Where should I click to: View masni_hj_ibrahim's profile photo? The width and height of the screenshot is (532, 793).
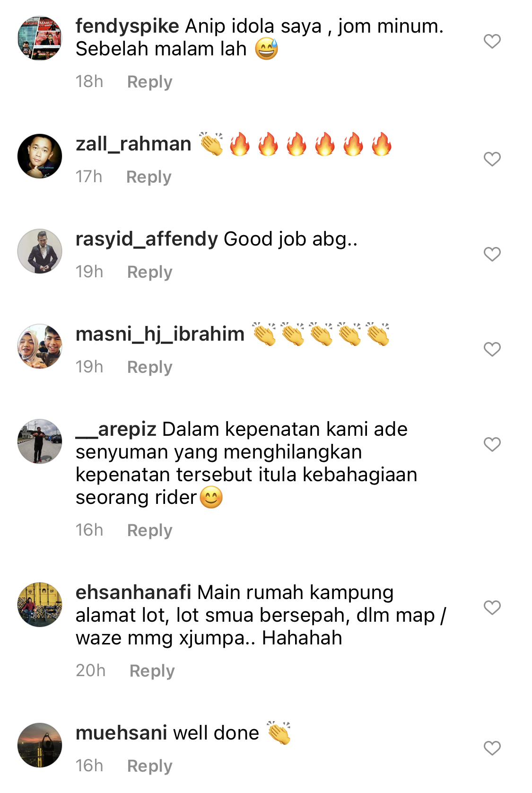(x=40, y=346)
